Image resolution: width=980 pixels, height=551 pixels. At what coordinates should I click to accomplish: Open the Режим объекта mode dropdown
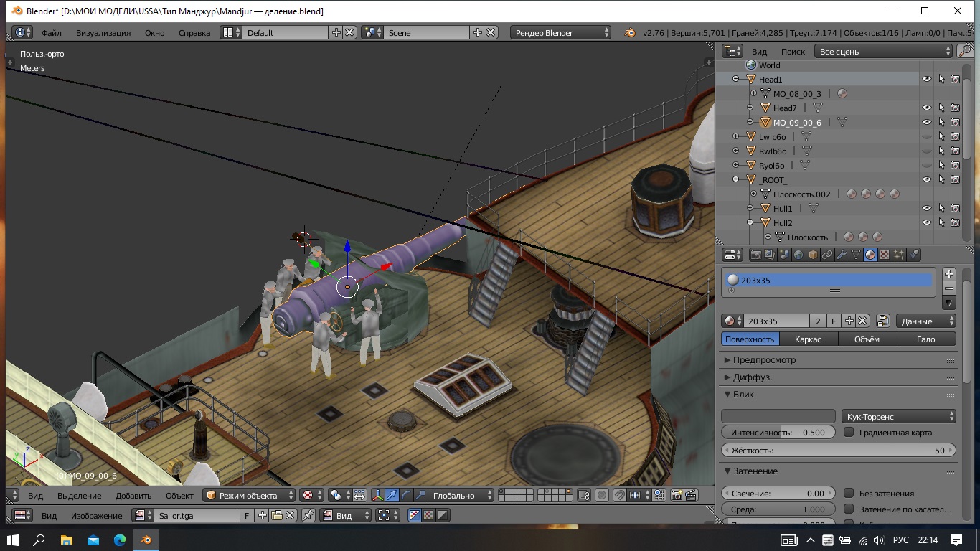coord(249,496)
